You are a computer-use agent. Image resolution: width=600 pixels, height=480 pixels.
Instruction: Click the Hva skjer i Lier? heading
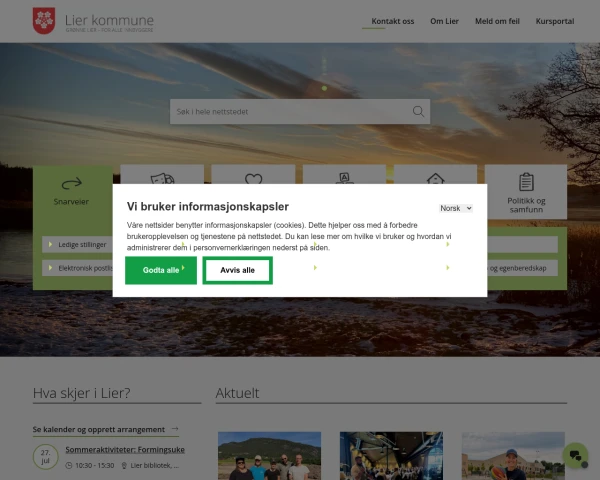point(82,393)
